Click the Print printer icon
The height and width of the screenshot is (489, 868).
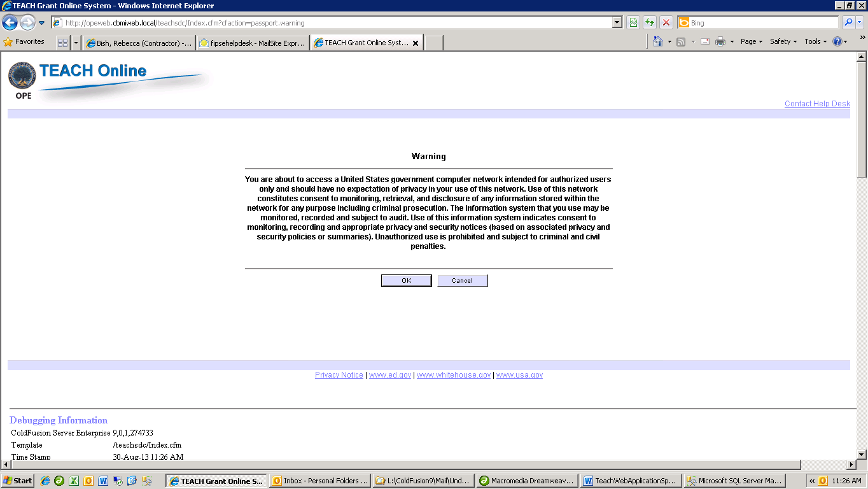pos(720,42)
